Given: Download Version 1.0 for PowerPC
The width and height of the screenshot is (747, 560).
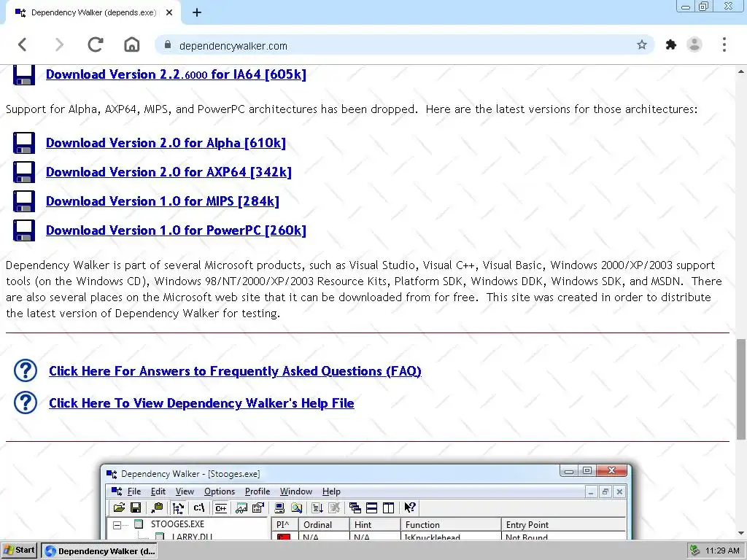Looking at the screenshot, I should [176, 230].
